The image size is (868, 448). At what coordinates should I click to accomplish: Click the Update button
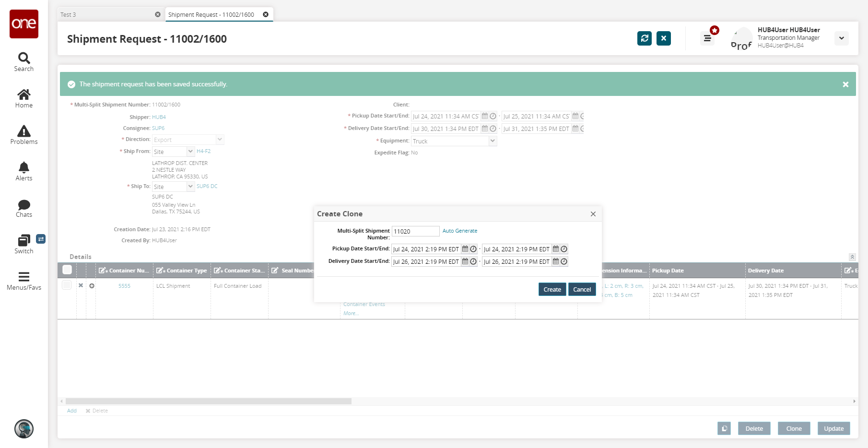pyautogui.click(x=834, y=428)
